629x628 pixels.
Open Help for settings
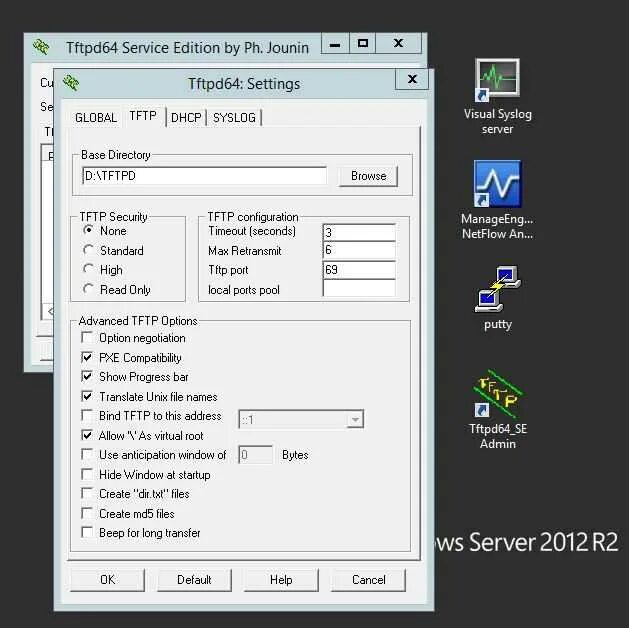click(x=281, y=579)
